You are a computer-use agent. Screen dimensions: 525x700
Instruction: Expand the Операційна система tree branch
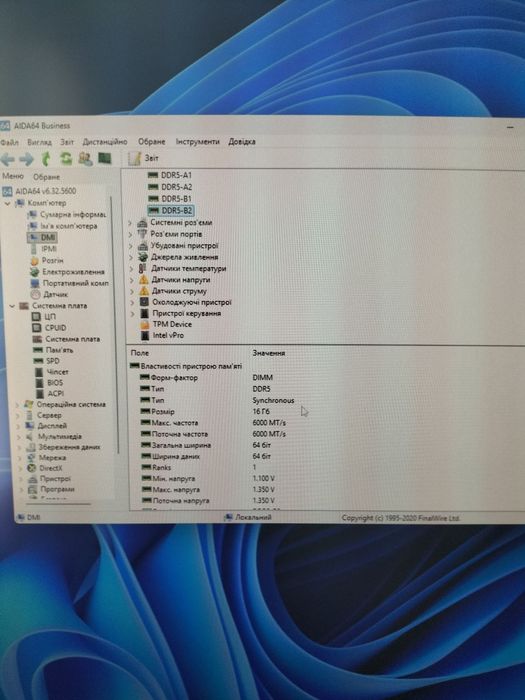click(x=18, y=405)
